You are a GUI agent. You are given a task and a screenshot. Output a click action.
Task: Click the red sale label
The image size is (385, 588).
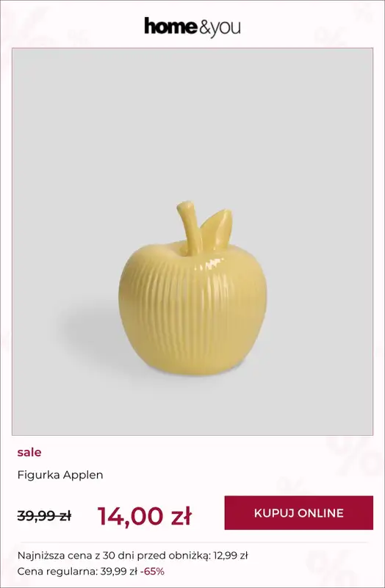[x=29, y=452]
